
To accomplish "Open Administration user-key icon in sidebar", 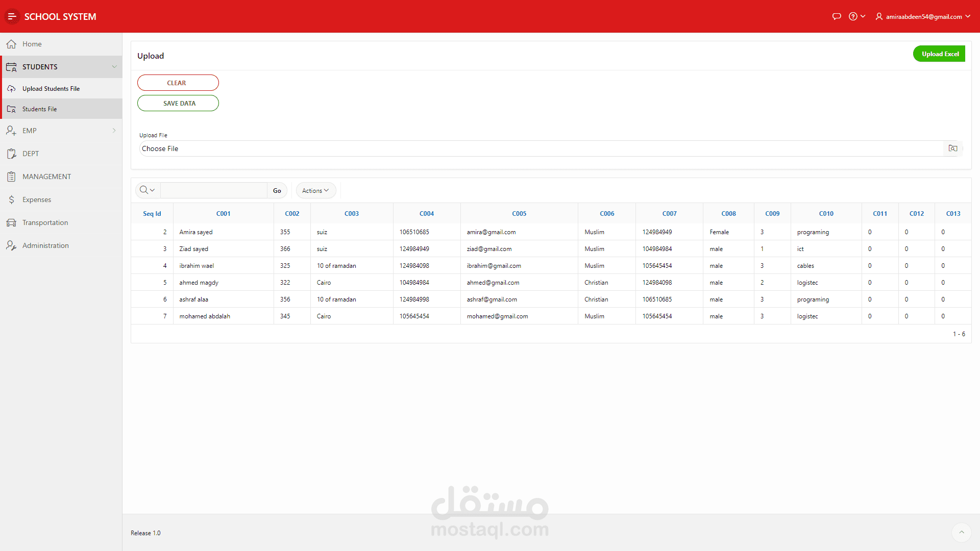I will click(11, 245).
